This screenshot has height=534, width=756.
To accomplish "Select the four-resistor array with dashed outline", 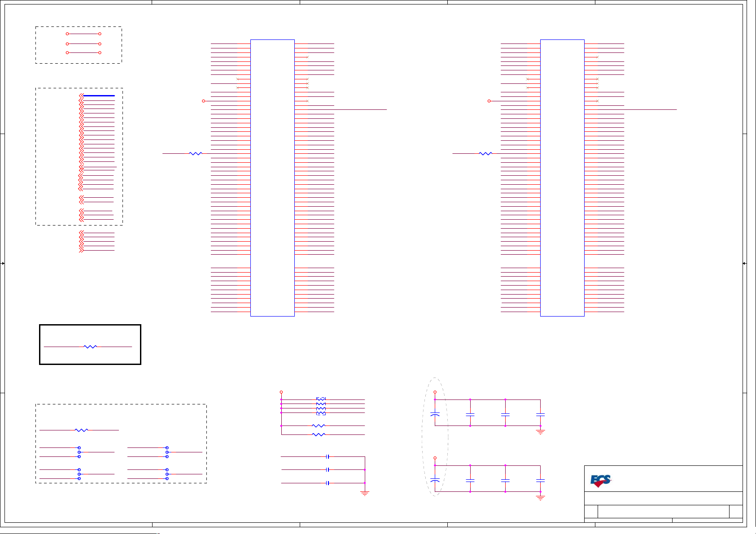I will pos(321,406).
